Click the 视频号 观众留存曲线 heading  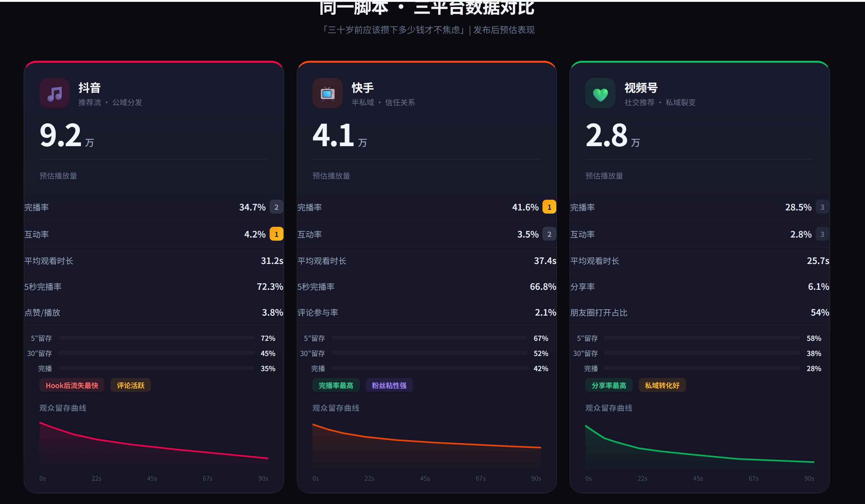609,408
